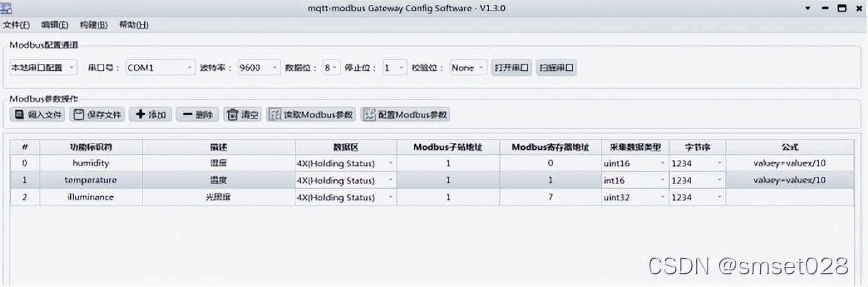Click the minus 删除 delete row button
The image size is (868, 287).
[x=198, y=115]
